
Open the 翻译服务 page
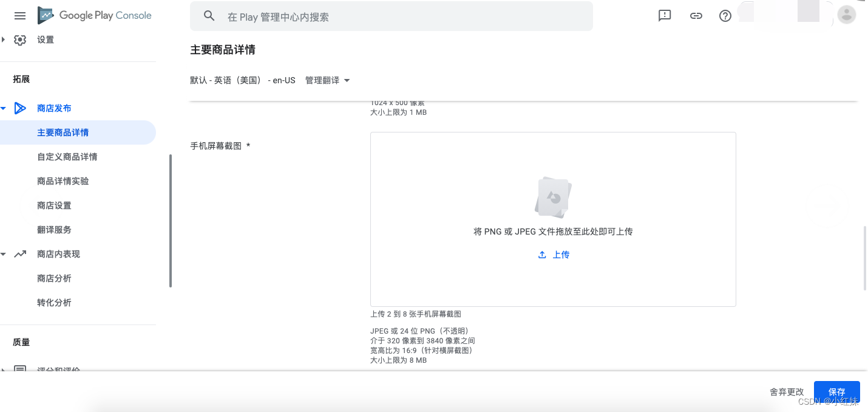click(54, 229)
